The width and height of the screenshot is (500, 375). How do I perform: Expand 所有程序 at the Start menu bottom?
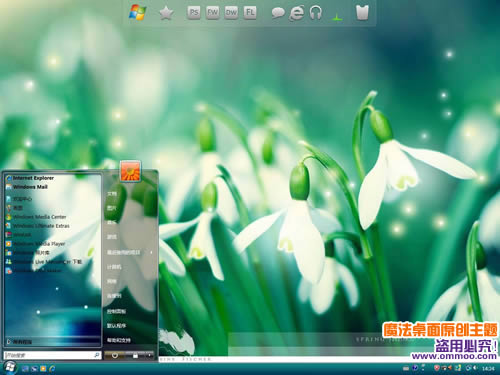click(19, 342)
